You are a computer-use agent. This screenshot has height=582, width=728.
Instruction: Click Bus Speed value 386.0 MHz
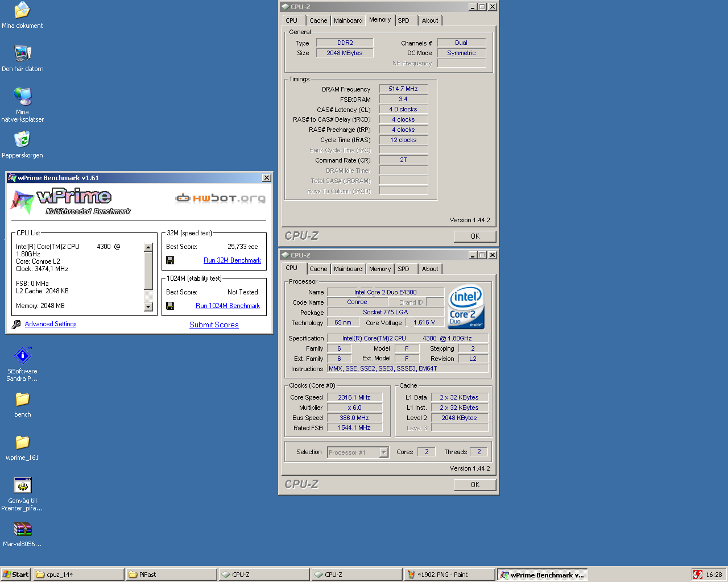(354, 418)
